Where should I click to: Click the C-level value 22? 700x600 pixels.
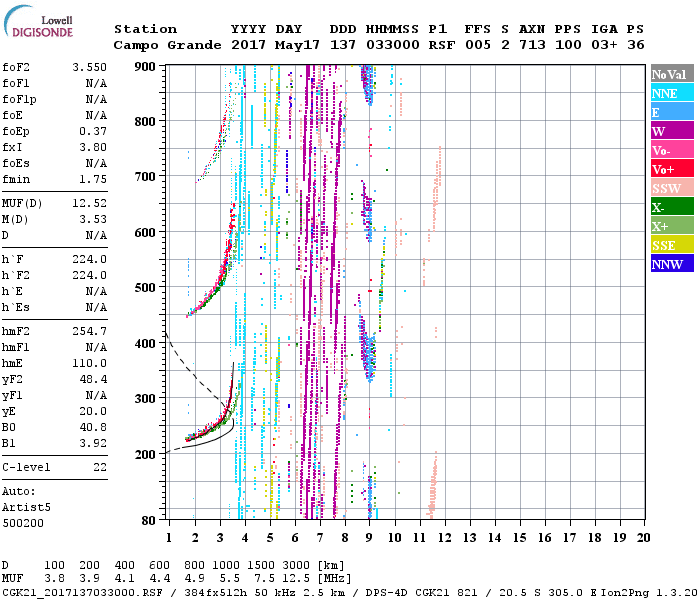click(100, 467)
